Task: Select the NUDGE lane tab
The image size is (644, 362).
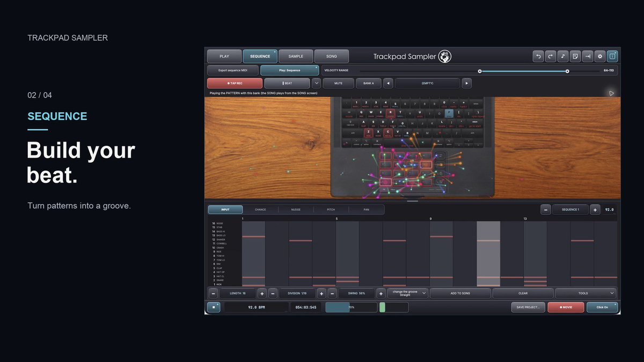Action: [296, 210]
